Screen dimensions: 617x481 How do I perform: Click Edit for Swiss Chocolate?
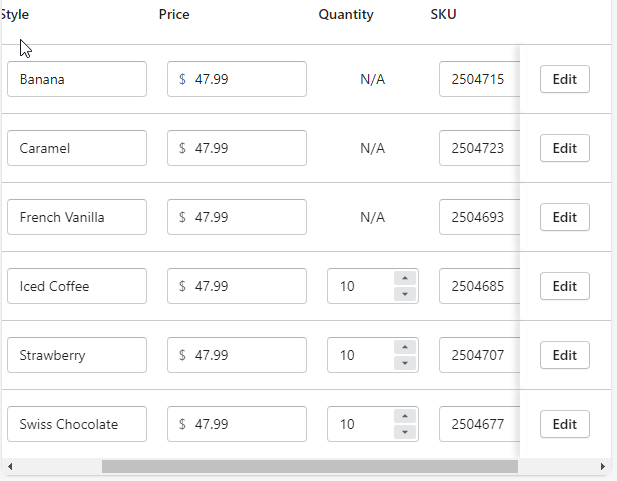click(x=564, y=424)
